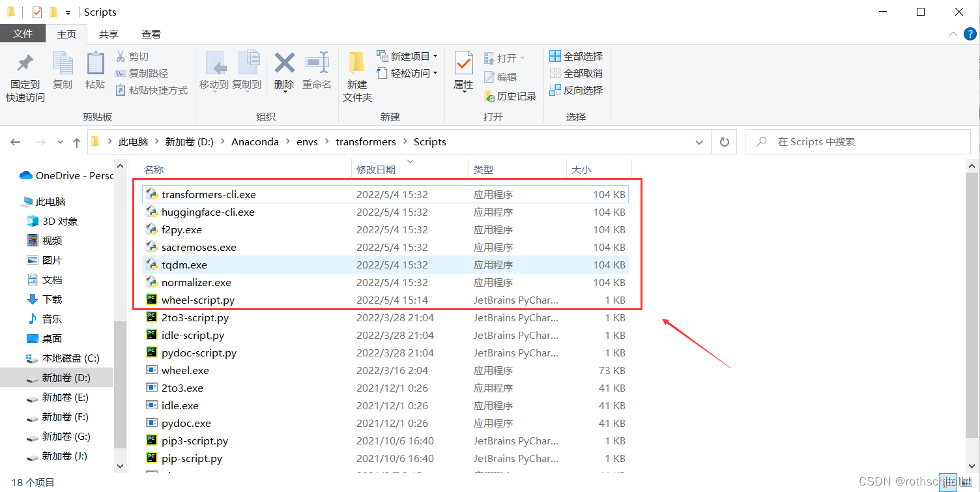980x492 pixels.
Task: Select the f2py.exe file
Action: (x=385, y=229)
